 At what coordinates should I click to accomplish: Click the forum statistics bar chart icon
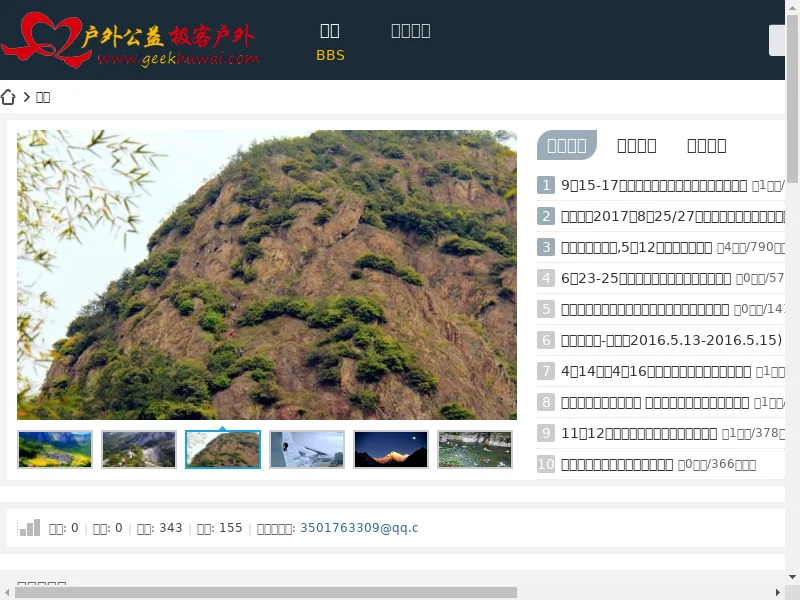29,528
